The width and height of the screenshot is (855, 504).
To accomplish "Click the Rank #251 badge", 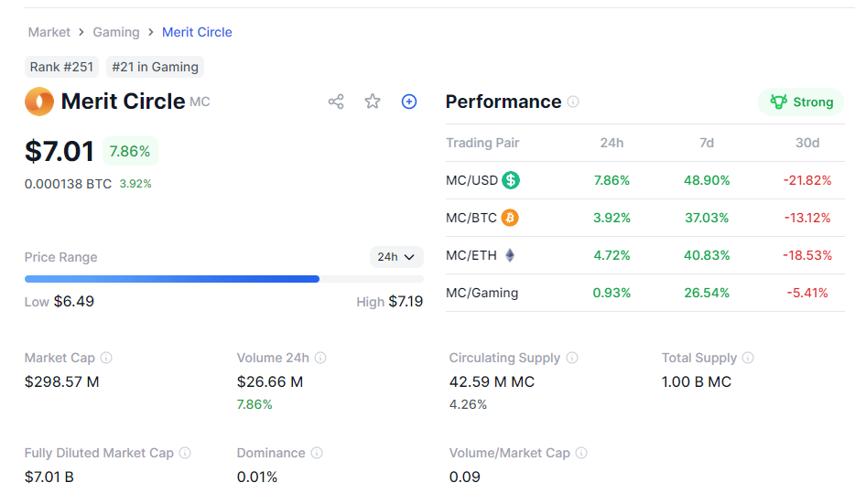I will 61,67.
